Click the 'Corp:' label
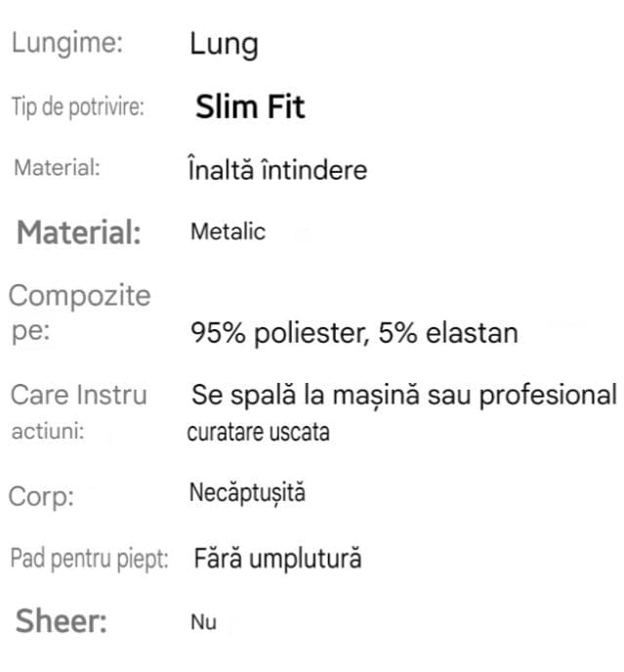 (x=41, y=496)
